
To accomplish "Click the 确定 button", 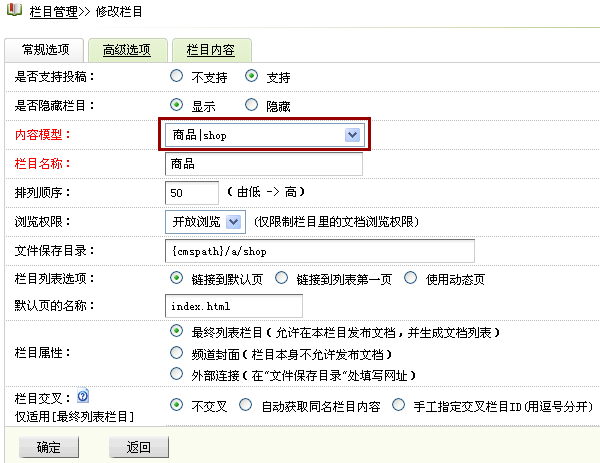I will click(48, 447).
